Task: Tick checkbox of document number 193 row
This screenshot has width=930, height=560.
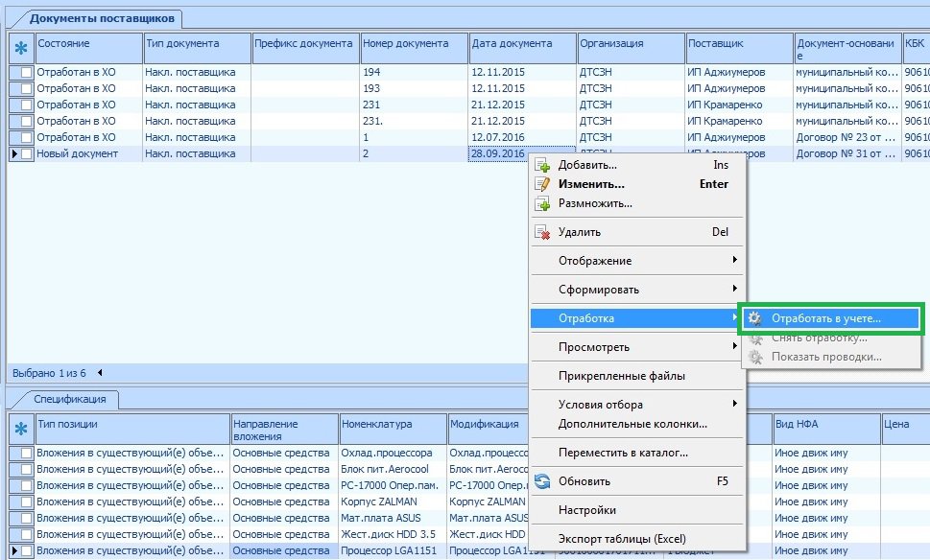Action: pos(26,88)
